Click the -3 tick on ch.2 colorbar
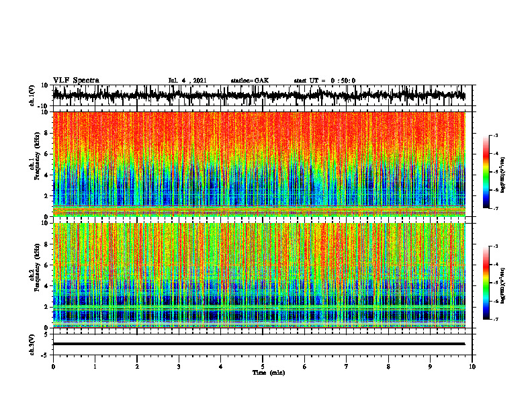 click(495, 246)
